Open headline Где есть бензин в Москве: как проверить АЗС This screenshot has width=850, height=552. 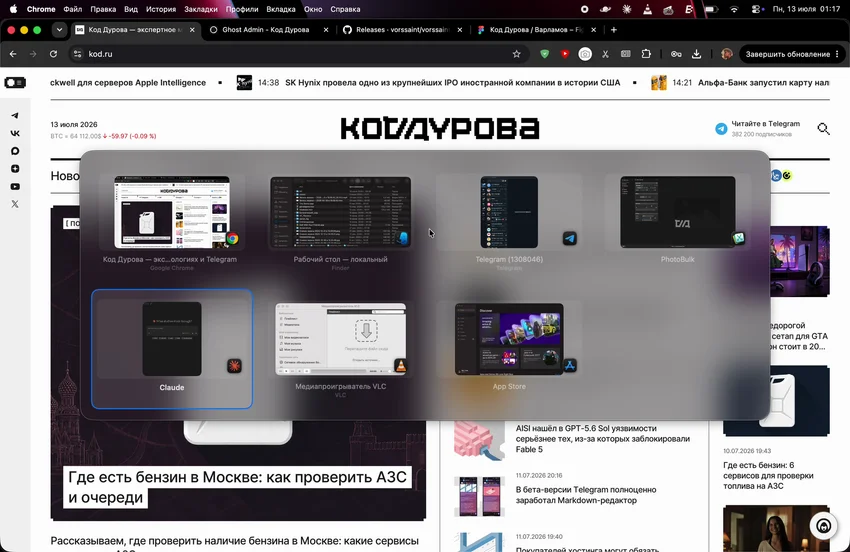coord(237,487)
